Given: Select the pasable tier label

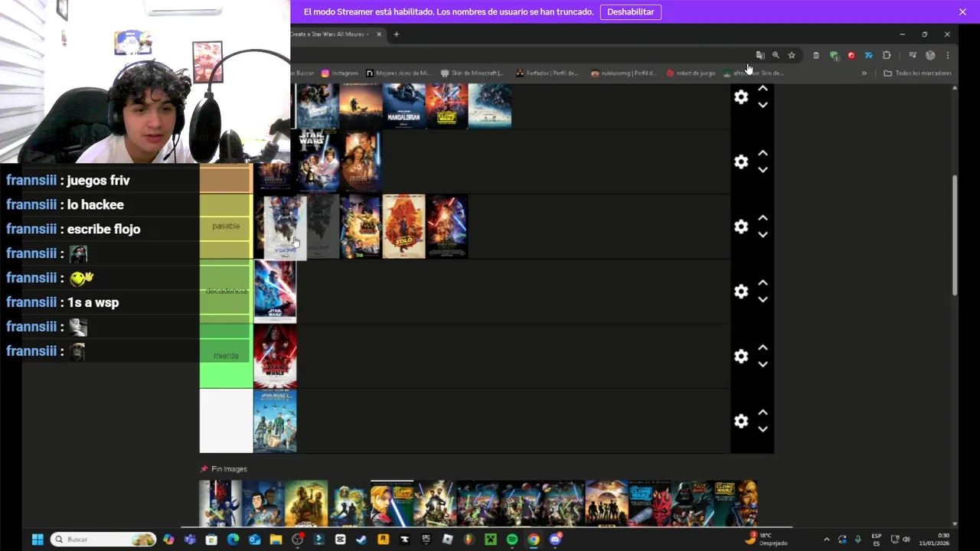Looking at the screenshot, I should click(x=226, y=226).
